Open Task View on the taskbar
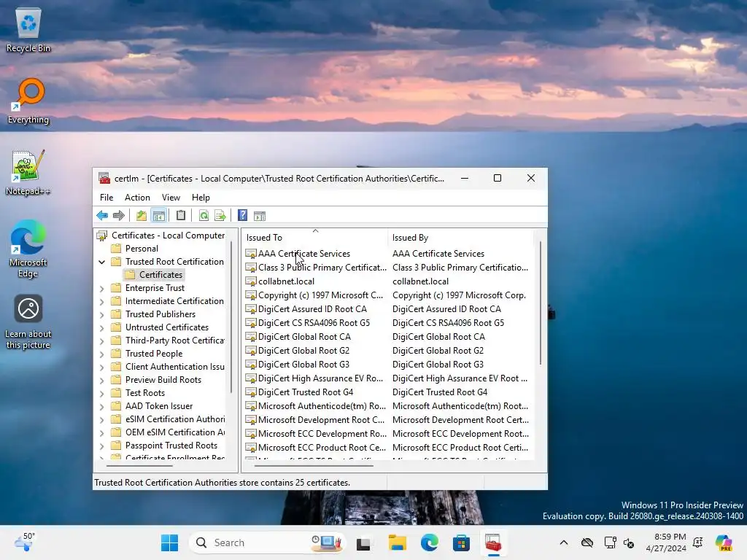This screenshot has height=560, width=747. tap(363, 542)
